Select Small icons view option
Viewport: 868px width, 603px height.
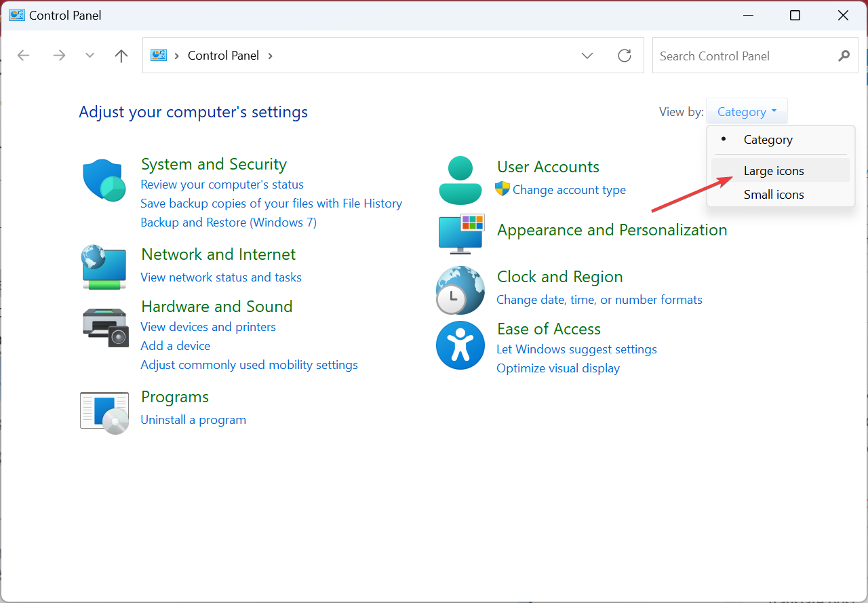click(781, 195)
